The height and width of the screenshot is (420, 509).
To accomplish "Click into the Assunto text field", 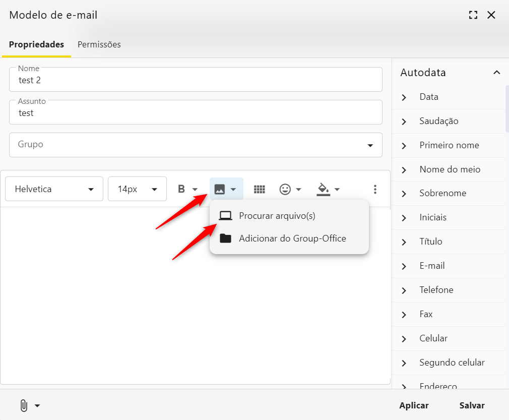I will point(196,113).
